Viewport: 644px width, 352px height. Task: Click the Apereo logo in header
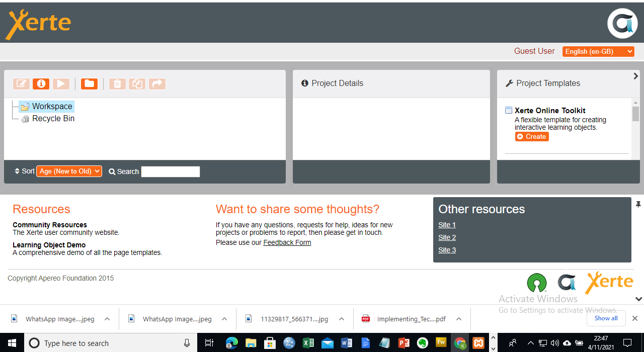click(622, 24)
